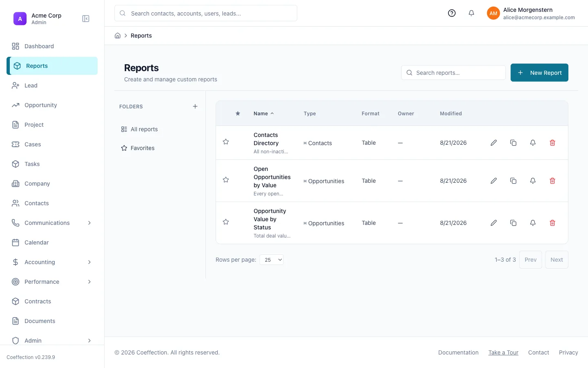
Task: Set alert bell for Opportunity Value by Status
Action: click(x=533, y=223)
